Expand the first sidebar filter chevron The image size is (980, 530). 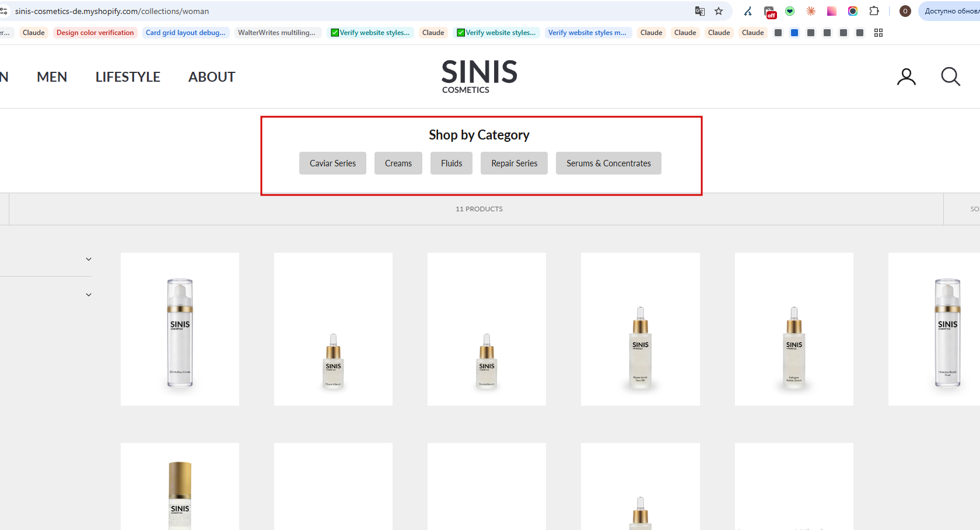coord(89,259)
